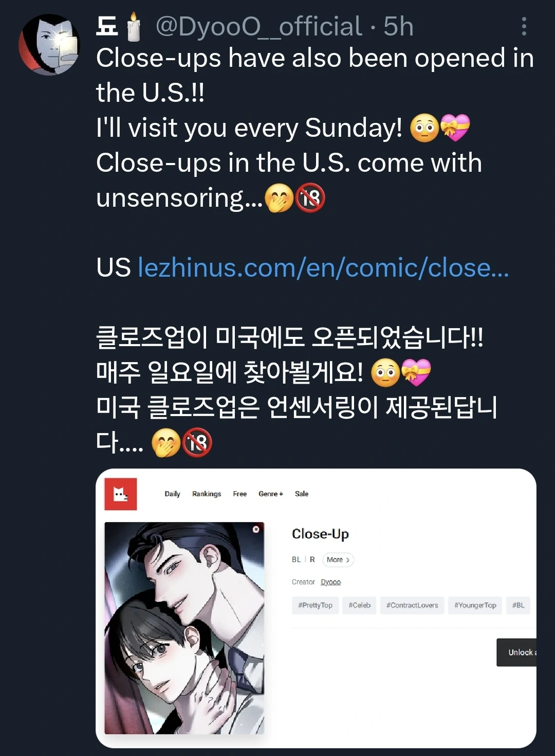The width and height of the screenshot is (555, 756).
Task: Select the #PrettyTop tag
Action: [x=316, y=605]
